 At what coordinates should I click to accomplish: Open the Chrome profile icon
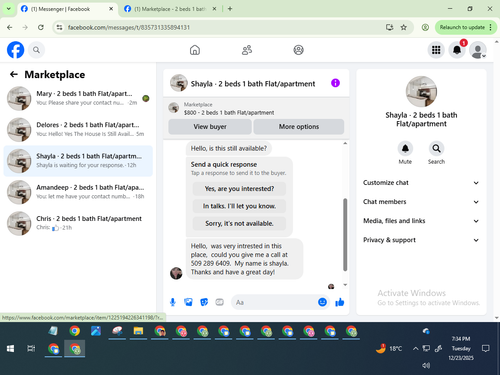(x=425, y=27)
